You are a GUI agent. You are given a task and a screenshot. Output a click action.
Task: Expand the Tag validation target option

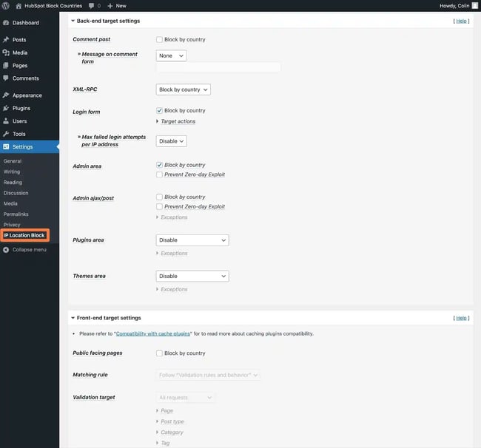click(x=163, y=443)
